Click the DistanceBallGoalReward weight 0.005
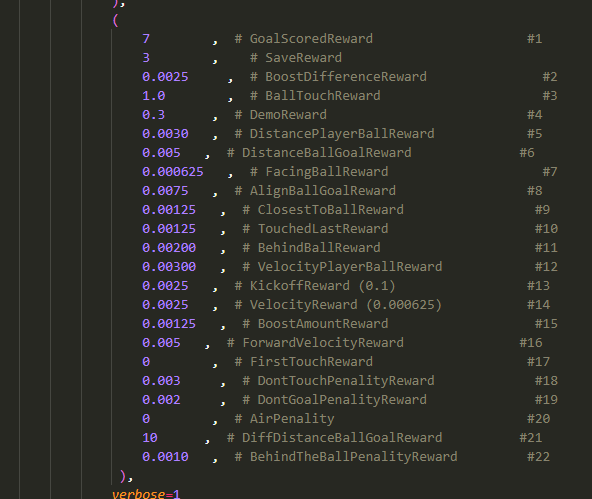Image resolution: width=592 pixels, height=499 pixels. [x=161, y=152]
